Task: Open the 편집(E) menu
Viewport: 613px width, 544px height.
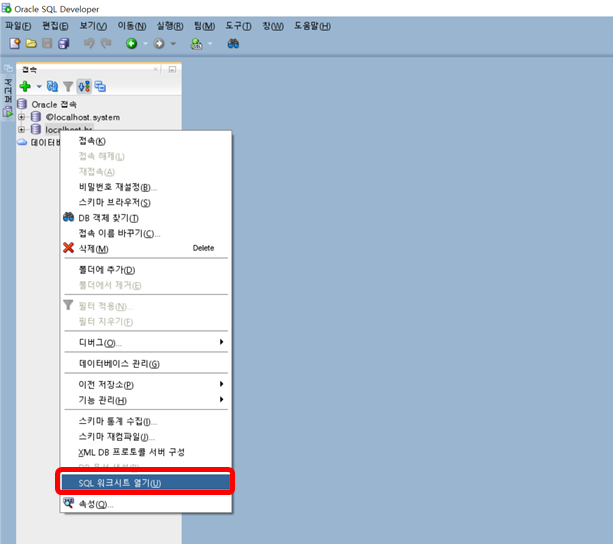Action: click(x=55, y=26)
